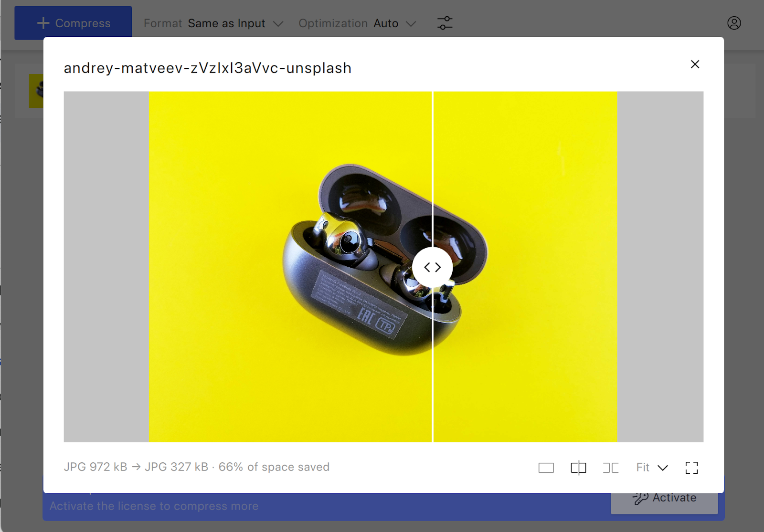Open advanced settings sliders icon

click(x=445, y=23)
